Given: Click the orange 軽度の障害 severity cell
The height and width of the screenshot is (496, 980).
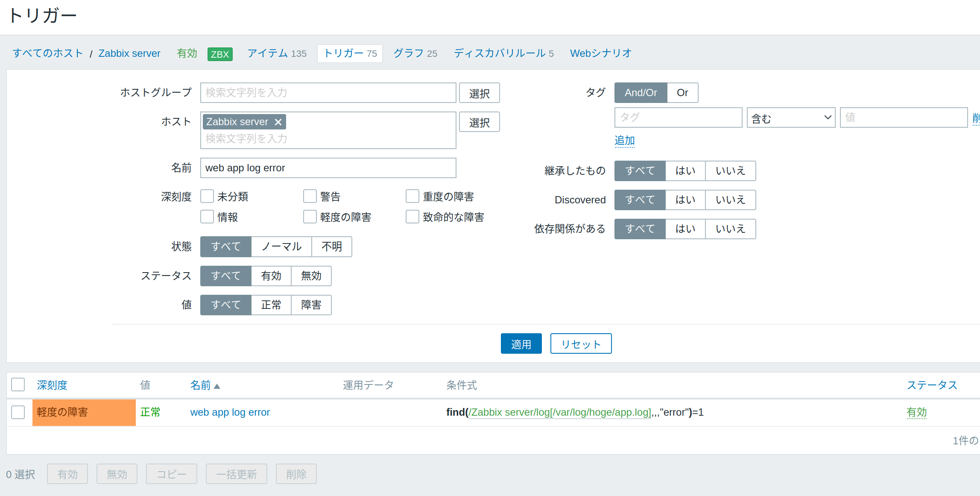Looking at the screenshot, I should click(x=84, y=412).
